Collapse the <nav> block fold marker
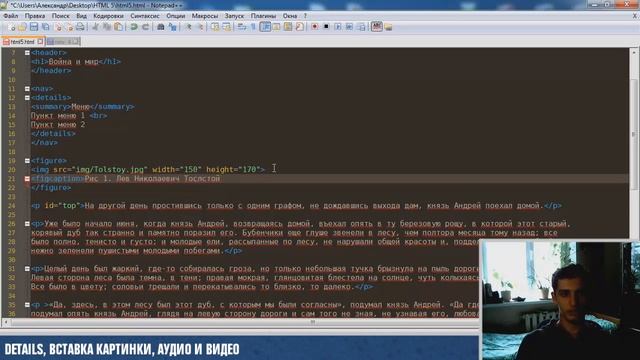The height and width of the screenshot is (360, 640). click(27, 89)
